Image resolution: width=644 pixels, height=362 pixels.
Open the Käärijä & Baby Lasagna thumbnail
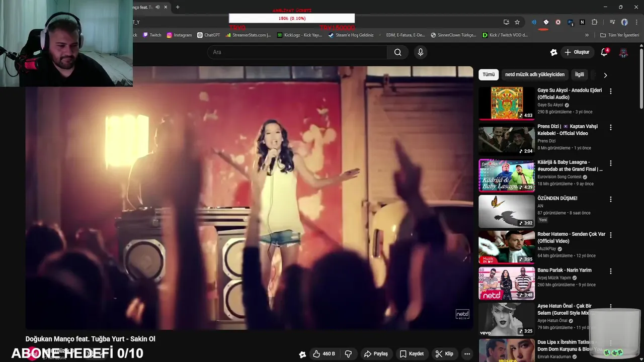point(506,175)
